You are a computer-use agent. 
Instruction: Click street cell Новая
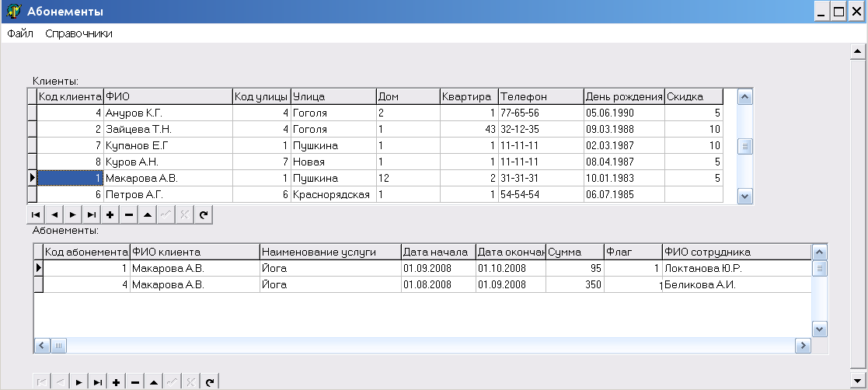(x=334, y=162)
